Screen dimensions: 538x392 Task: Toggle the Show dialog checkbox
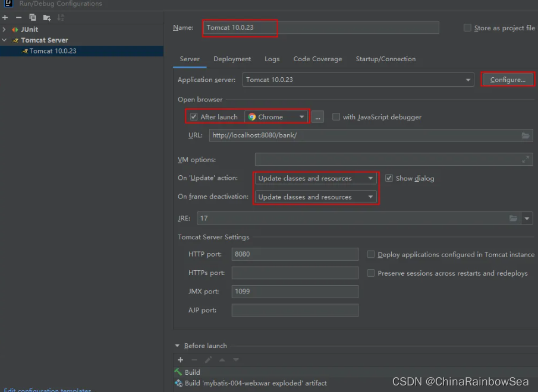389,178
